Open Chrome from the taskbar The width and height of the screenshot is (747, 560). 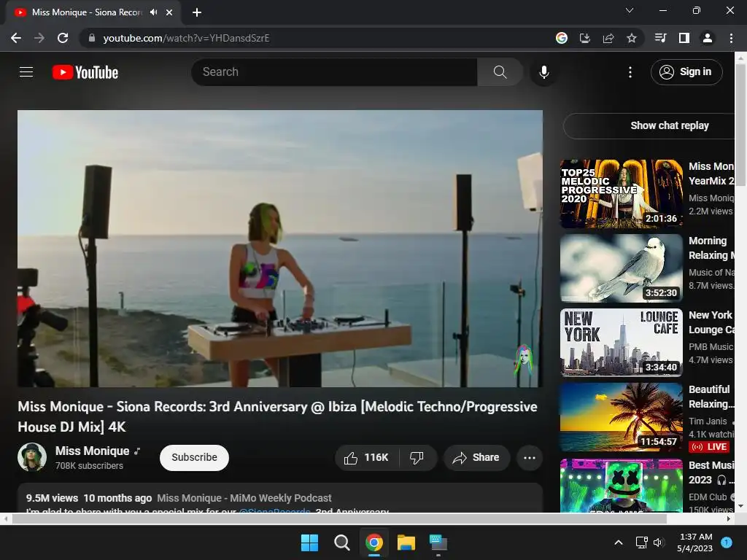coord(374,542)
